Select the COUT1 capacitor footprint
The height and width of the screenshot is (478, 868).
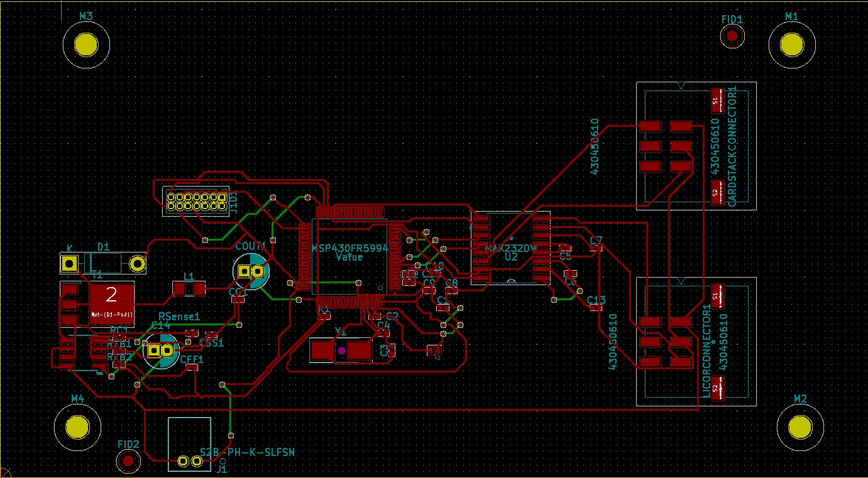coord(251,271)
